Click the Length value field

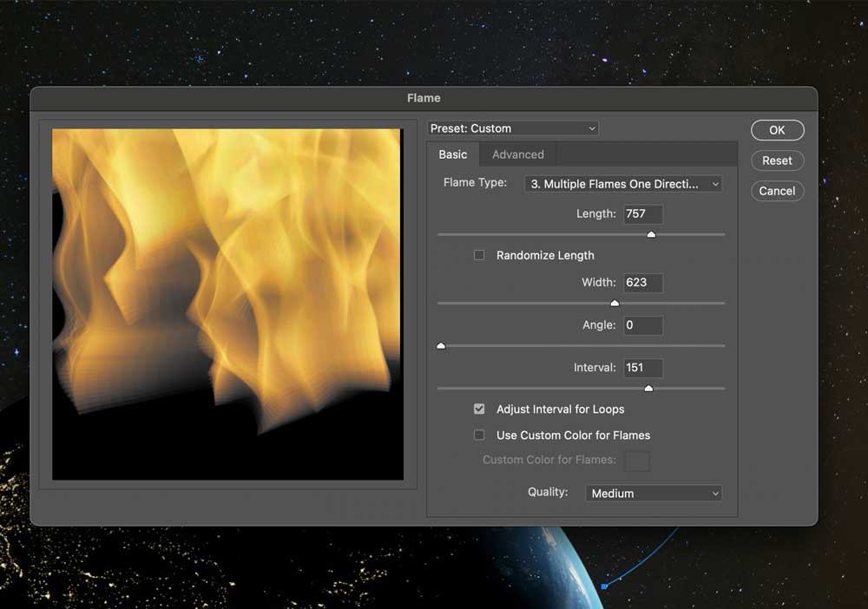(643, 214)
